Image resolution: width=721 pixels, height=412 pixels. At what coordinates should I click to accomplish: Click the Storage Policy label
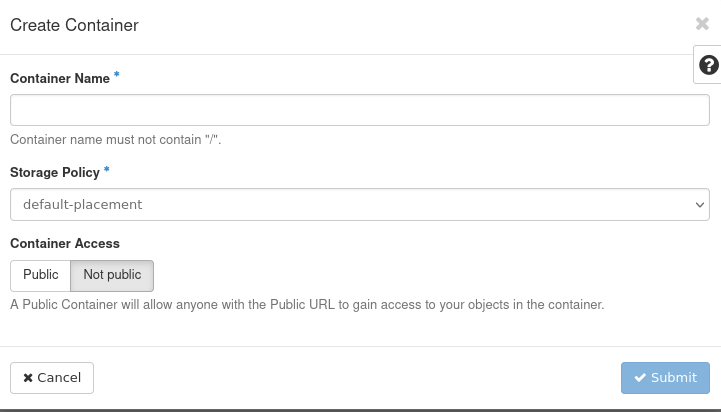55,172
